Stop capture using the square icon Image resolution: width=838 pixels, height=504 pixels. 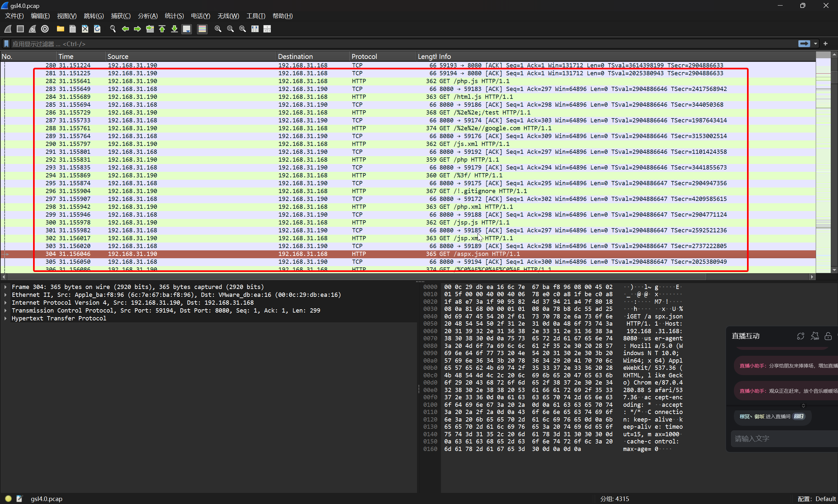click(20, 29)
